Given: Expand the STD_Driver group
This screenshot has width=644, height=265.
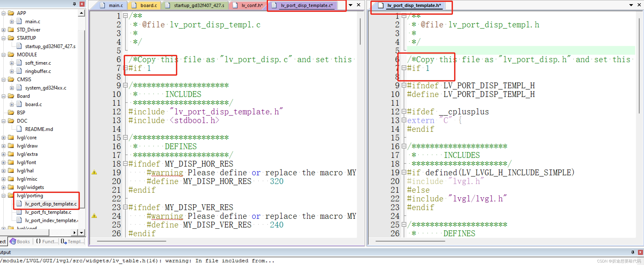Looking at the screenshot, I should 4,30.
